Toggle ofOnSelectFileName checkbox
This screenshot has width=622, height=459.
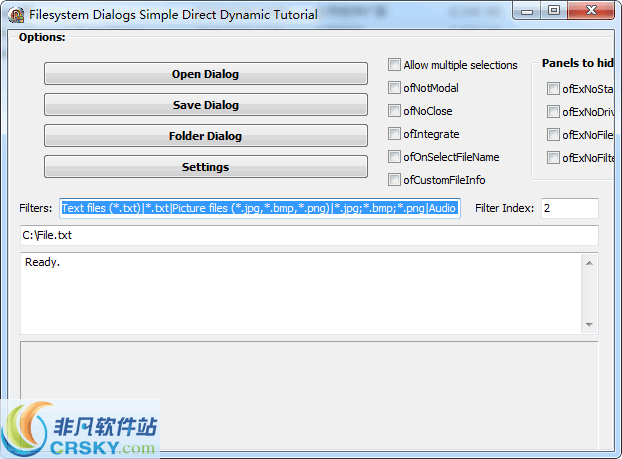(x=394, y=157)
